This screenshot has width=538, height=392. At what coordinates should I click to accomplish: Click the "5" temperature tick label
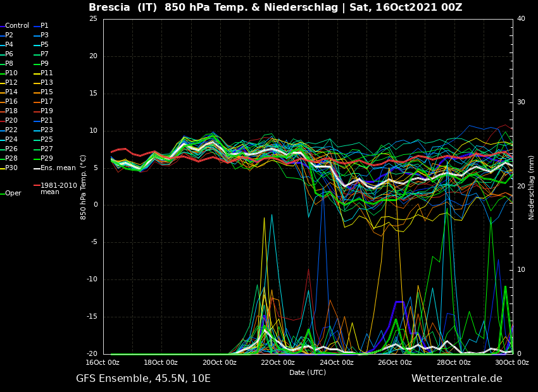(96, 168)
